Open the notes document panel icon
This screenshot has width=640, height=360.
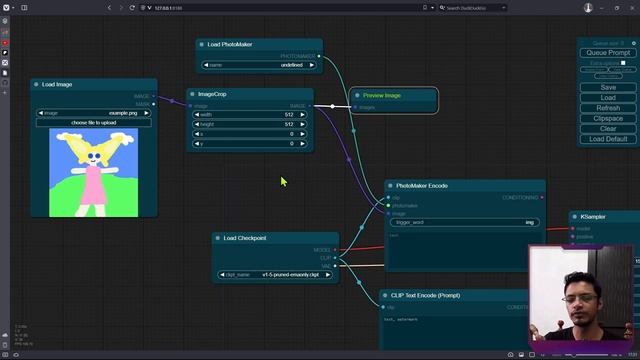pos(5,73)
